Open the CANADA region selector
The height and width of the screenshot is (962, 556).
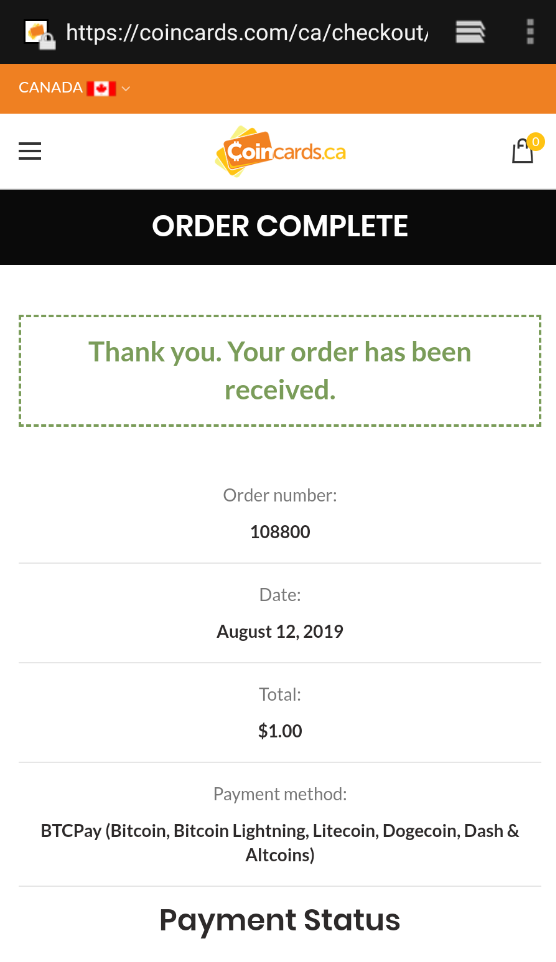click(74, 88)
